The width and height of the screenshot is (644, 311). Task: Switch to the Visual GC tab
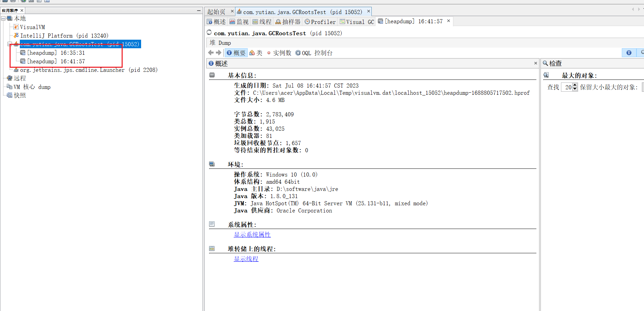tap(357, 22)
